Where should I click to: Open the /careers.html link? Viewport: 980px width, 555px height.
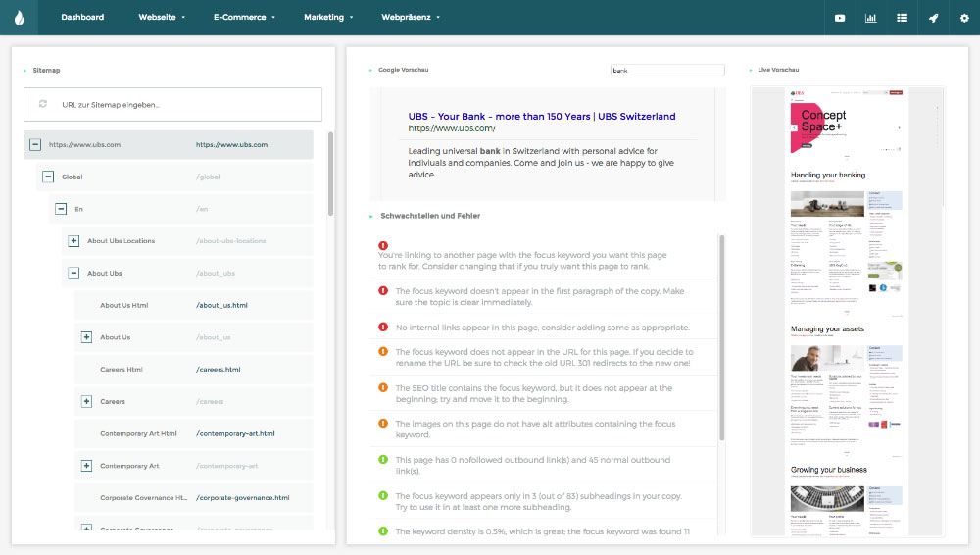219,370
